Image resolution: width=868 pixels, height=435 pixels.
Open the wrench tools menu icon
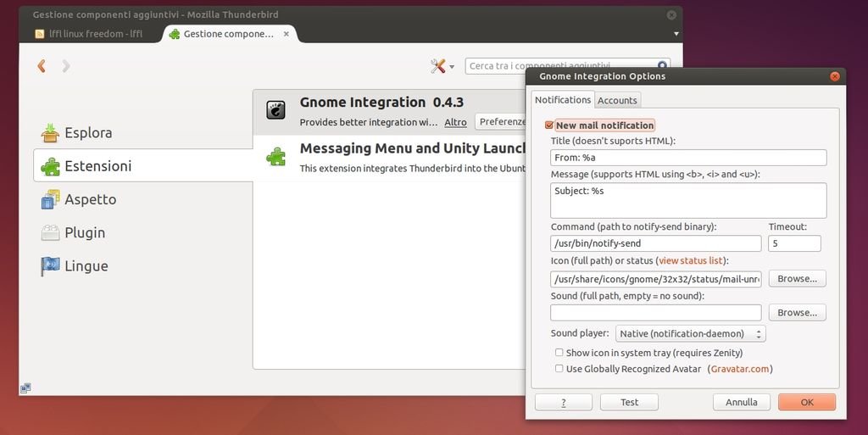tap(438, 66)
